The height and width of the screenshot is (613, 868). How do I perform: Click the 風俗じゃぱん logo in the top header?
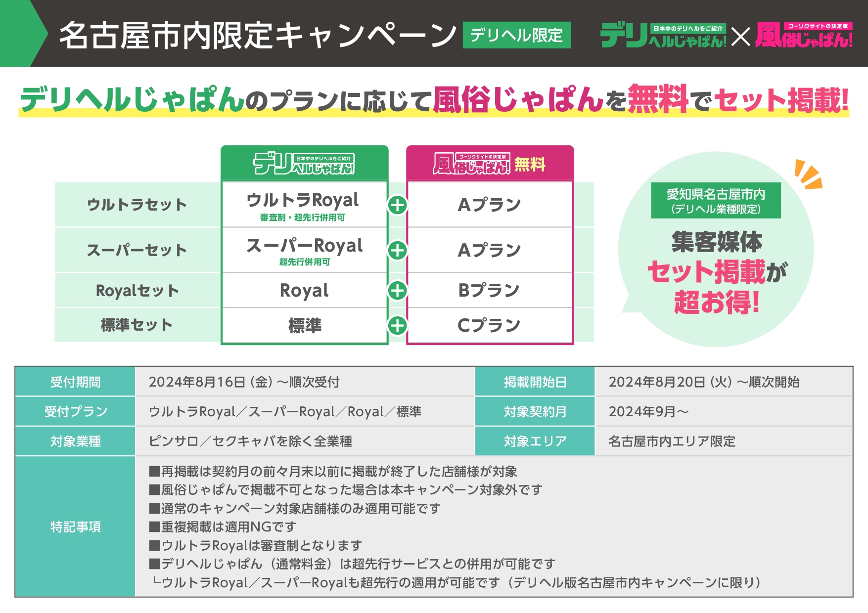click(x=804, y=36)
